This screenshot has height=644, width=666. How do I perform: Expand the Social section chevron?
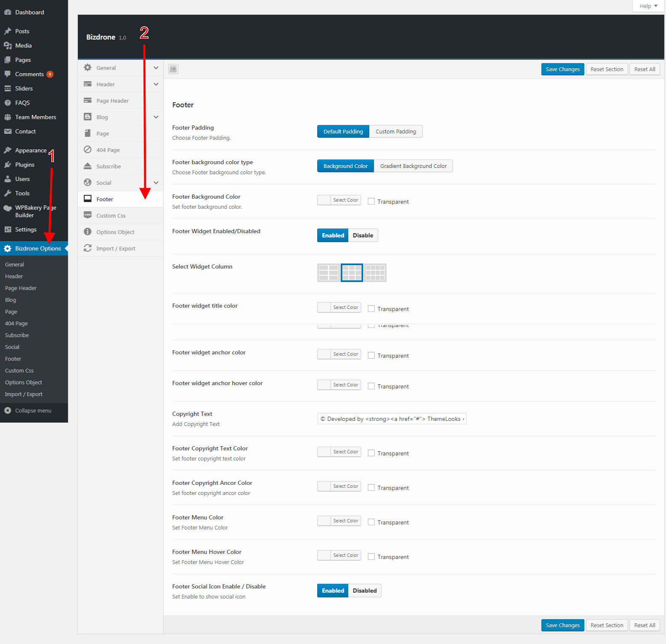tap(156, 183)
